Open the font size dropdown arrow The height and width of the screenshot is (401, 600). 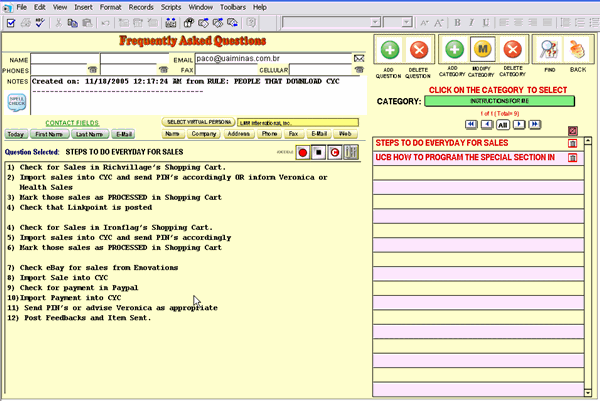(x=406, y=23)
